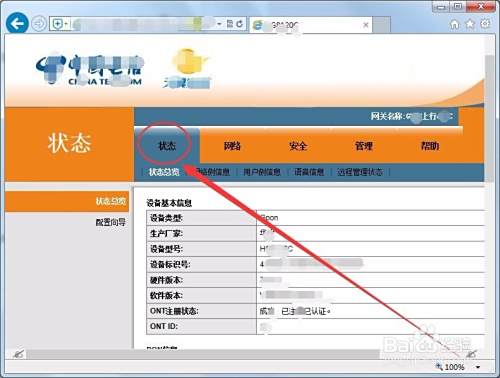The width and height of the screenshot is (500, 378).
Task: Select the 用户侧信息 sub-menu item
Action: point(262,172)
